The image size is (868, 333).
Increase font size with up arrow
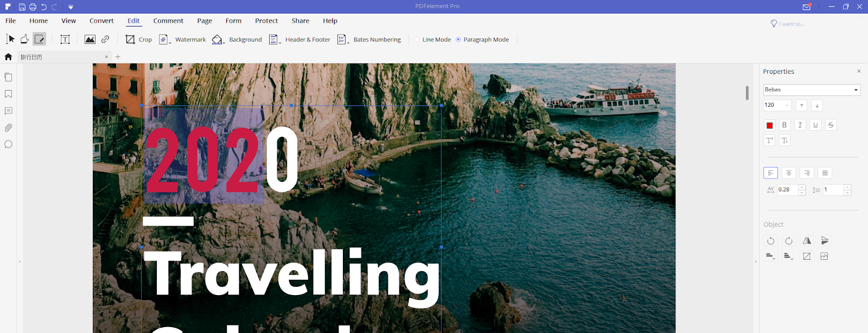click(802, 105)
